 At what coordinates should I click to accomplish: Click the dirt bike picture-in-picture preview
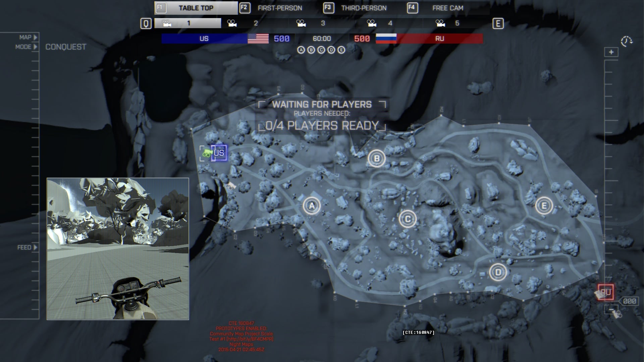[118, 249]
